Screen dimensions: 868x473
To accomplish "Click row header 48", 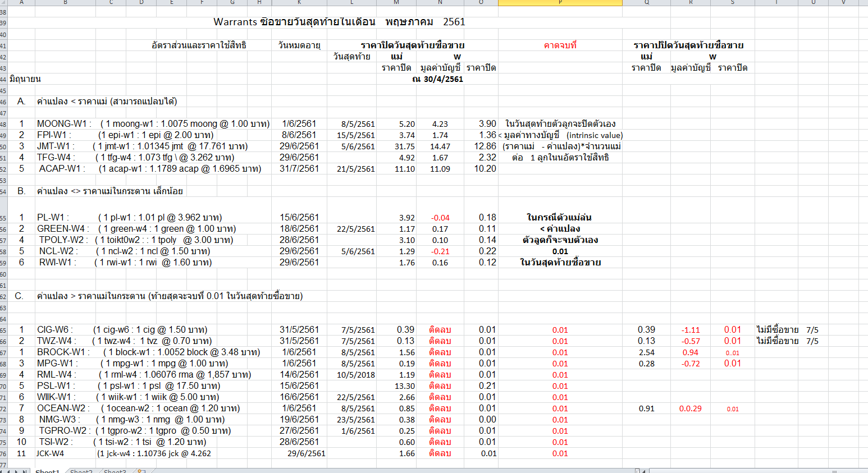I will point(3,124).
